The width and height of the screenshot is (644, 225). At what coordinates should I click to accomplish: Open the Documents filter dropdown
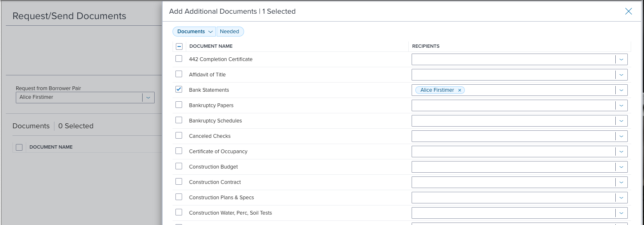(x=194, y=32)
